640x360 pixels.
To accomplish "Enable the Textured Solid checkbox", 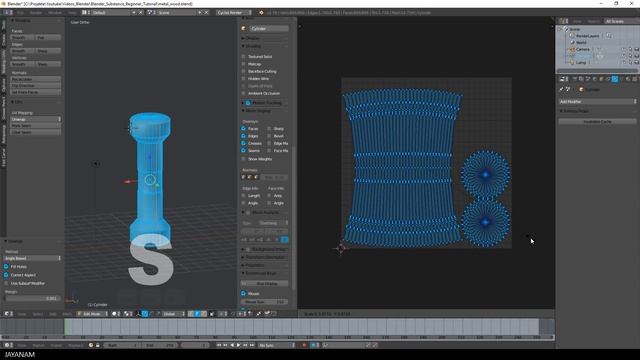I will [244, 57].
